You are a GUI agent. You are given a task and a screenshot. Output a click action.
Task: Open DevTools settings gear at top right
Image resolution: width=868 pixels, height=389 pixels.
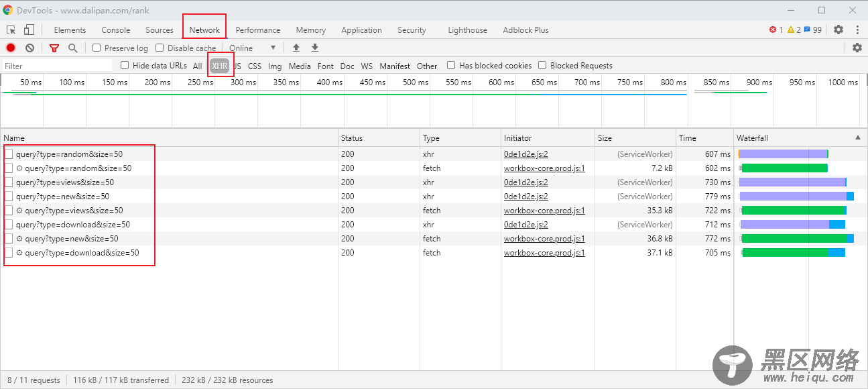(839, 30)
